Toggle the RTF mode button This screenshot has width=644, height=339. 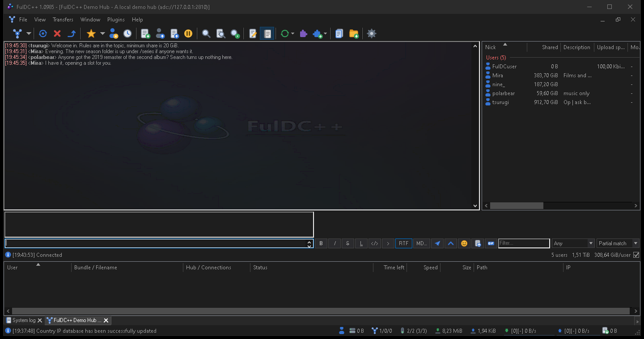(x=404, y=243)
